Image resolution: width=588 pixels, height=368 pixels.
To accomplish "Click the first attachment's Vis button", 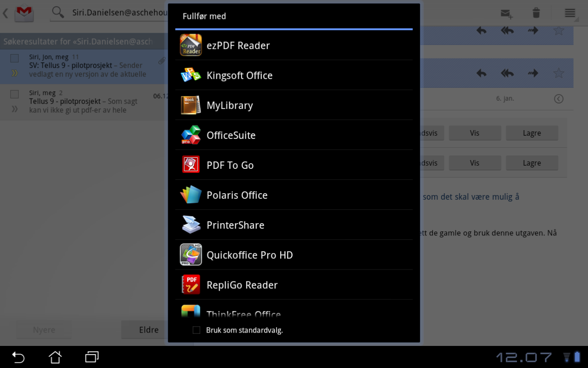I will pyautogui.click(x=475, y=133).
